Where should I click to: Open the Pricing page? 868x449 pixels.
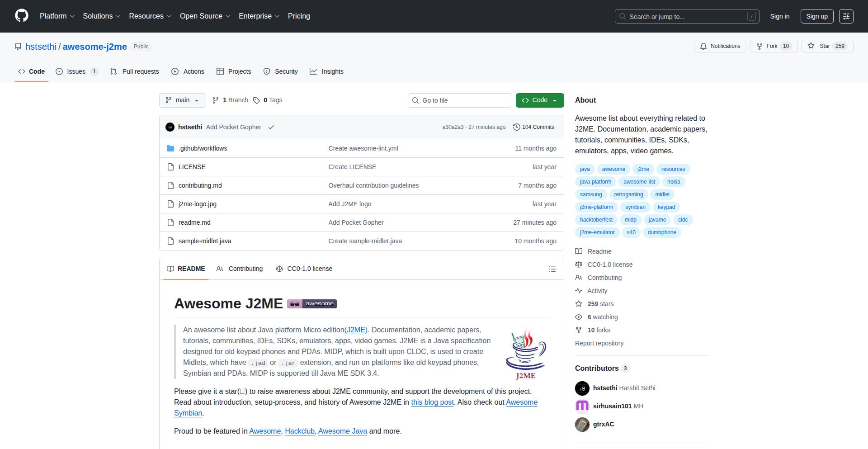tap(299, 16)
